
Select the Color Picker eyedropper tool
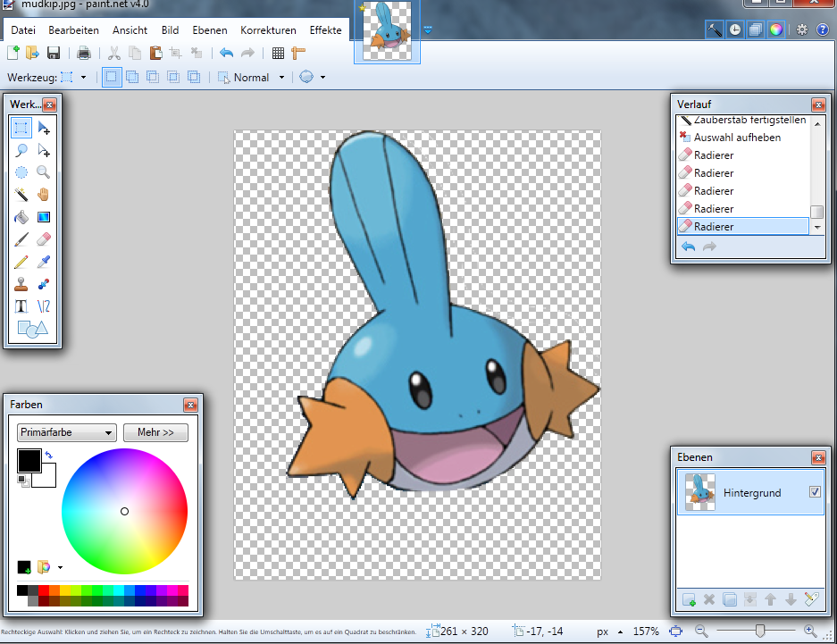click(x=44, y=262)
